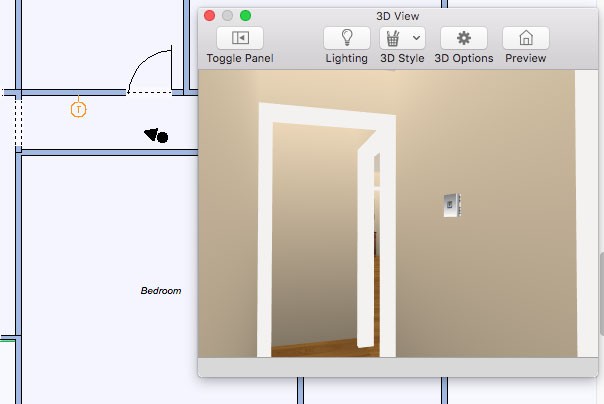Close the 3D View window

click(x=210, y=16)
